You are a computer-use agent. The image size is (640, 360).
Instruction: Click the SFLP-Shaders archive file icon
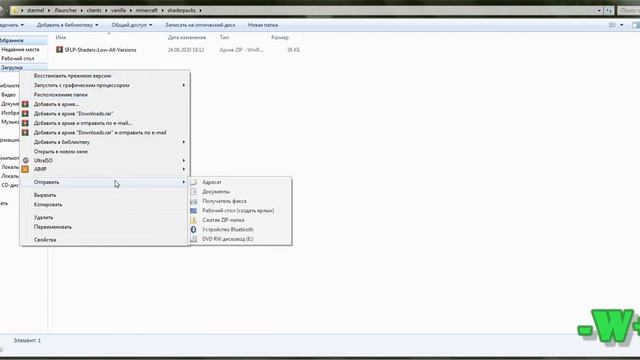(x=59, y=49)
